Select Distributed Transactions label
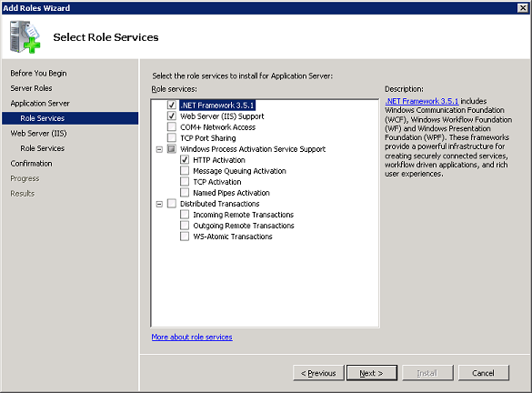The width and height of the screenshot is (532, 393). pos(220,204)
